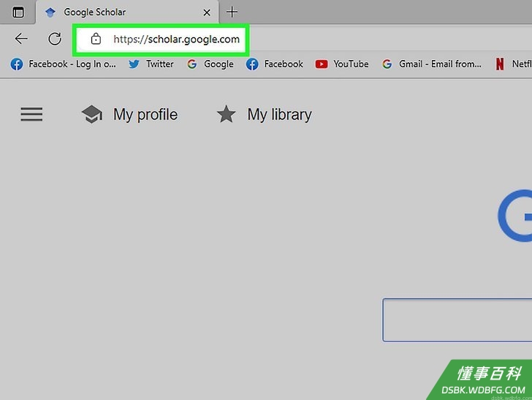Close the Google Scholar tab
532x400 pixels.
point(206,12)
